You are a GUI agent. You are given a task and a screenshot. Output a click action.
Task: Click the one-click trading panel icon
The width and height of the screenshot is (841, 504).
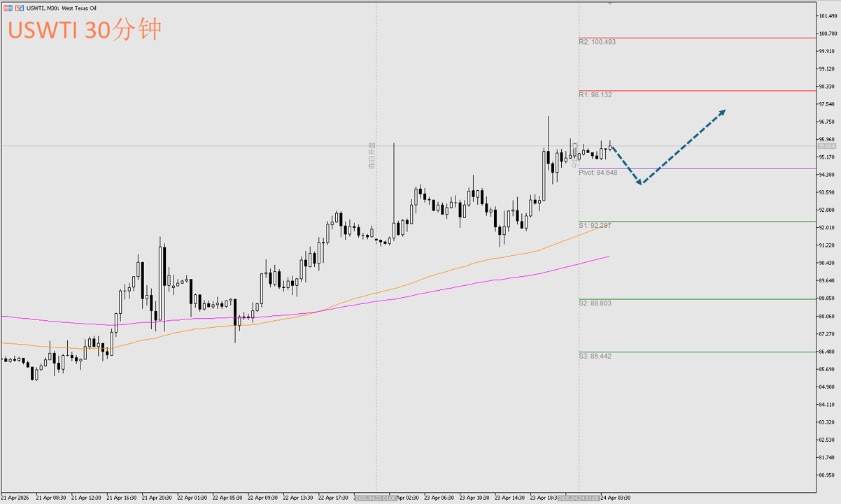[x=18, y=8]
